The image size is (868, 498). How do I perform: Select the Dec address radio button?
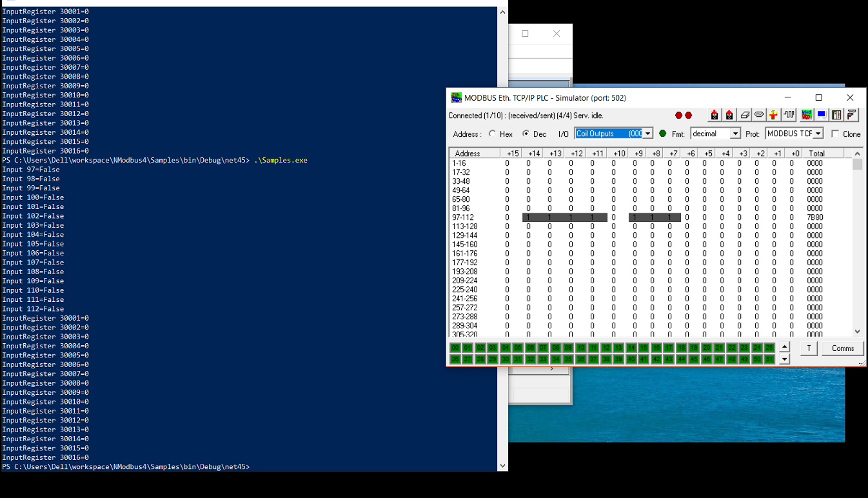click(x=526, y=134)
